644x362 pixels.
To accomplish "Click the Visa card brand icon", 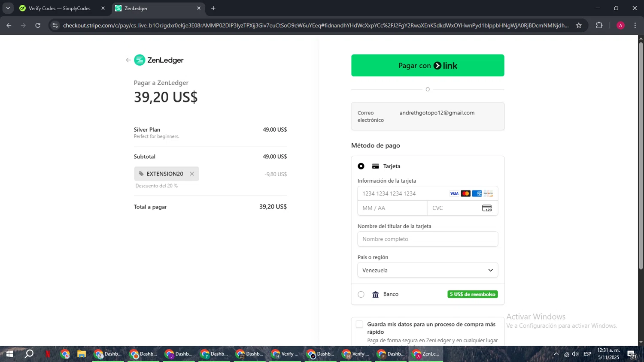I will pos(454,193).
